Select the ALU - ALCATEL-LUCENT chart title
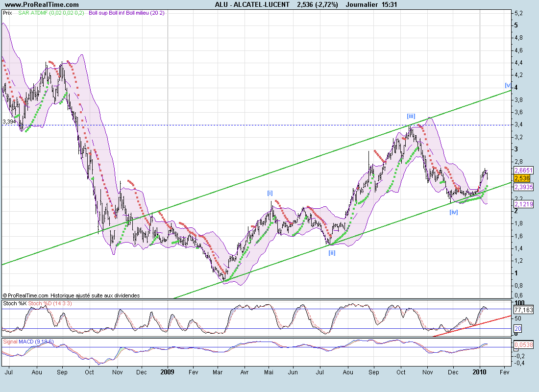The image size is (539, 392). coord(252,4)
